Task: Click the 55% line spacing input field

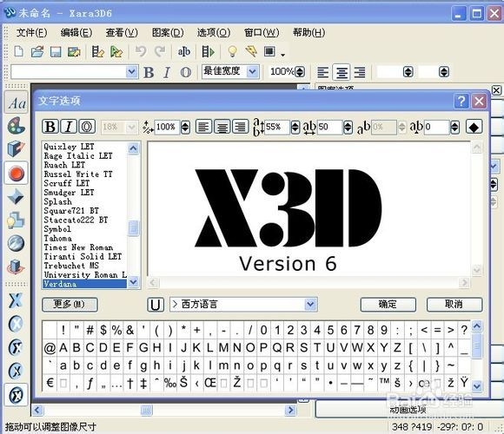Action: point(277,127)
